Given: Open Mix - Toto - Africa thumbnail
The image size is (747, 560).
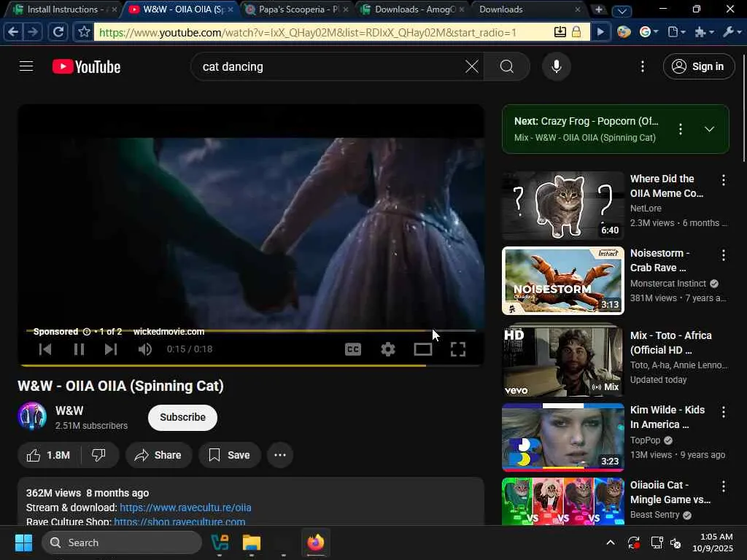Looking at the screenshot, I should pyautogui.click(x=563, y=360).
